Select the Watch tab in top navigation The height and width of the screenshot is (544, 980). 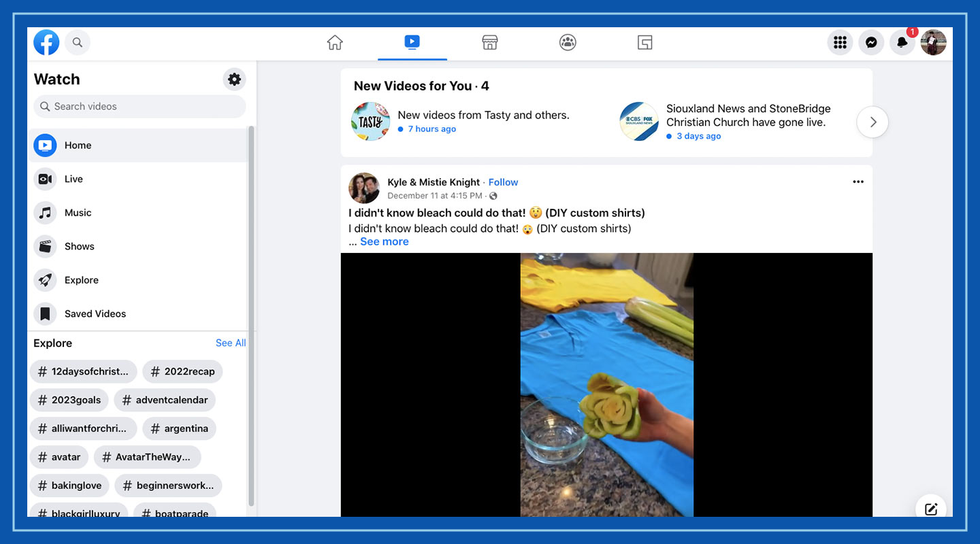click(x=412, y=42)
